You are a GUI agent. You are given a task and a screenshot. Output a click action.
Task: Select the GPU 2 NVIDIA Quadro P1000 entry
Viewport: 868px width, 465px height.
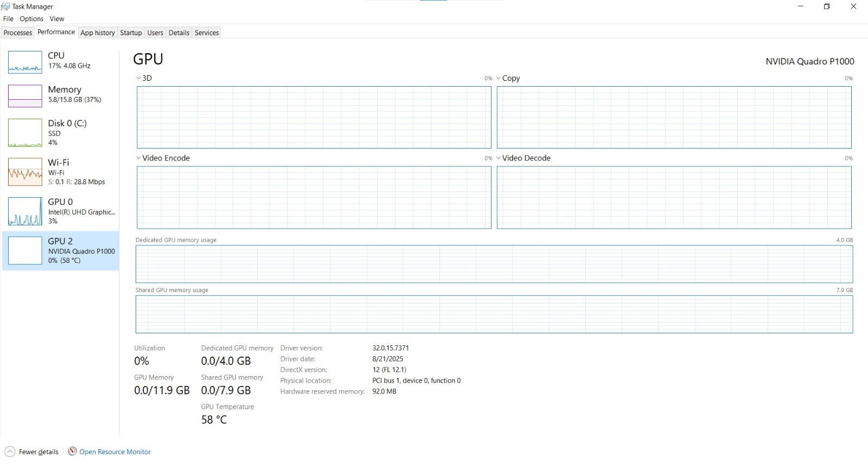(x=61, y=250)
